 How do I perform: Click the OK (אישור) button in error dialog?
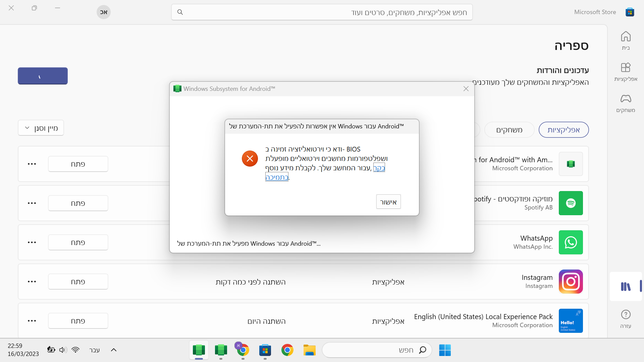388,202
